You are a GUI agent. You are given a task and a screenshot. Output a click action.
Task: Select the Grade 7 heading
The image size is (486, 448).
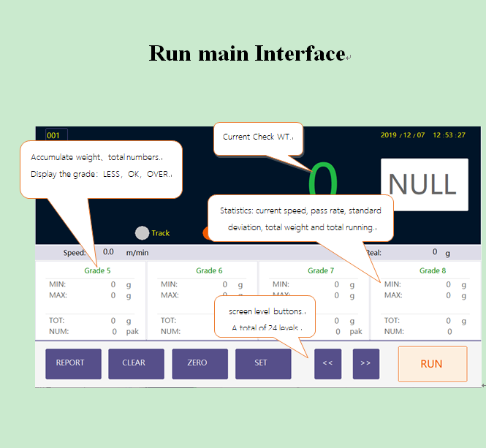pos(321,270)
